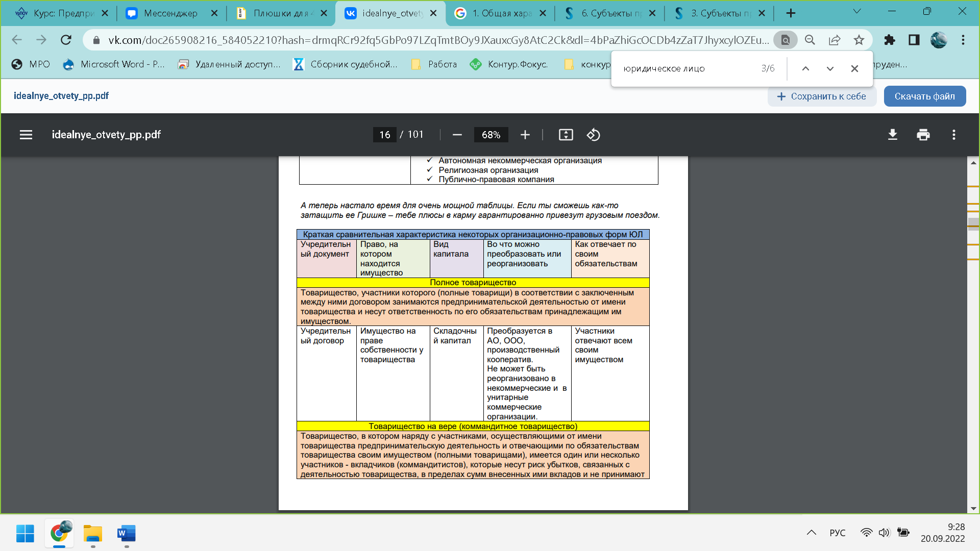Open Windows Start menu
The width and height of the screenshot is (980, 551).
pos(25,534)
